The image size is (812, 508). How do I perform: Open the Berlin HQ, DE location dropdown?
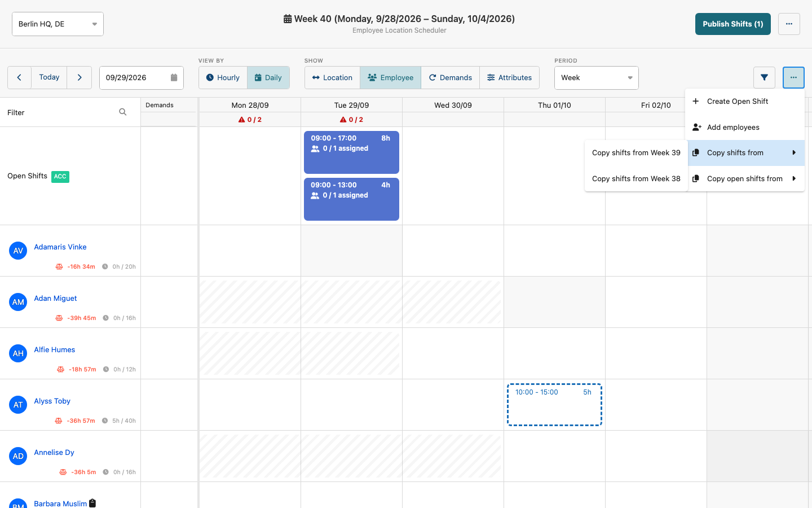pyautogui.click(x=58, y=24)
